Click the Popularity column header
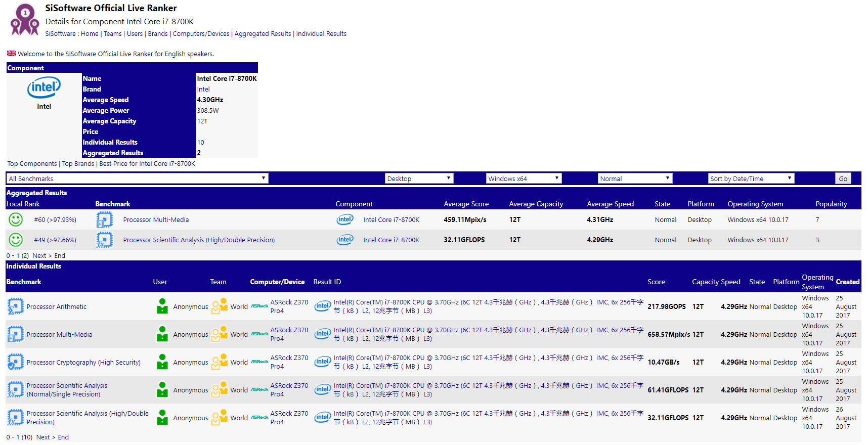Viewport: 868px width, 445px height. 831,204
